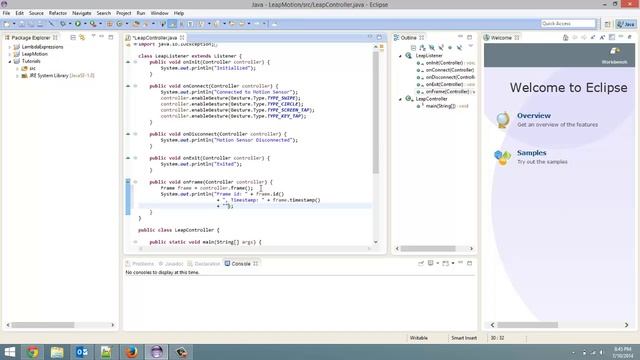Open the Window menu
640x360 pixels.
(159, 13)
